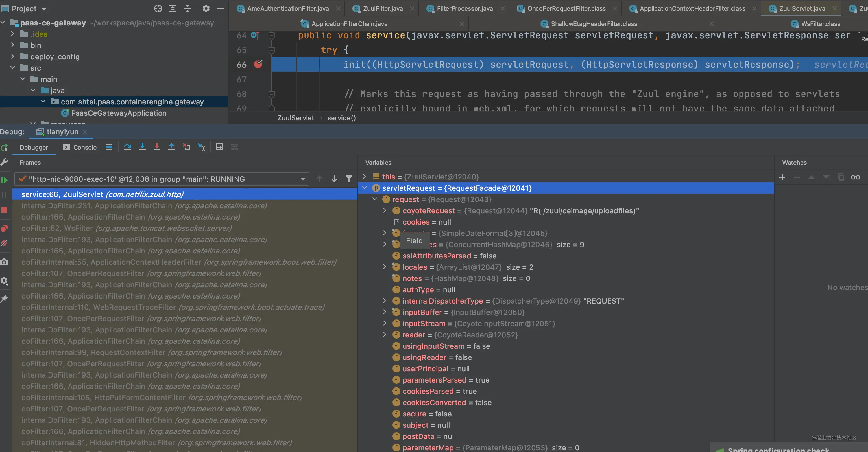
Task: Toggle pin tab in debug panel
Action: pos(5,299)
